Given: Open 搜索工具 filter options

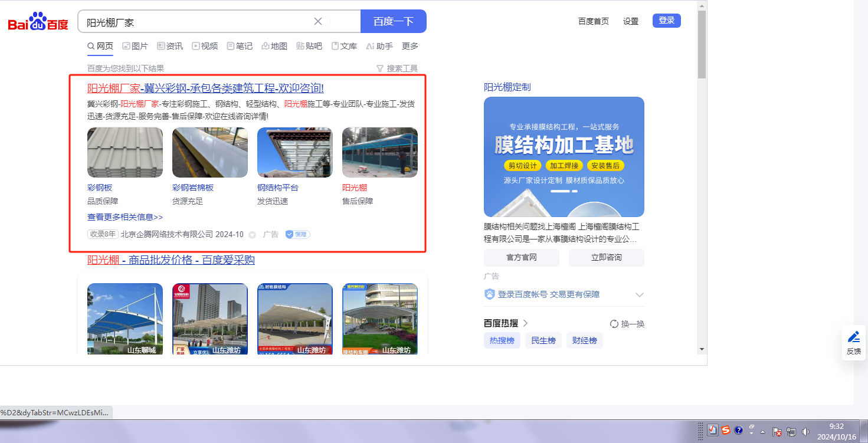Looking at the screenshot, I should point(397,68).
